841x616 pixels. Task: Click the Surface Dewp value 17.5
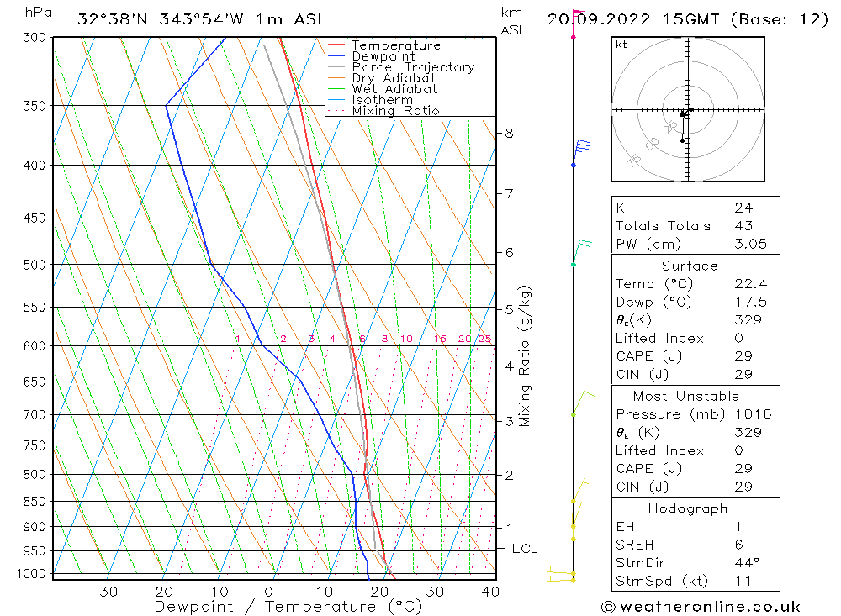[751, 302]
